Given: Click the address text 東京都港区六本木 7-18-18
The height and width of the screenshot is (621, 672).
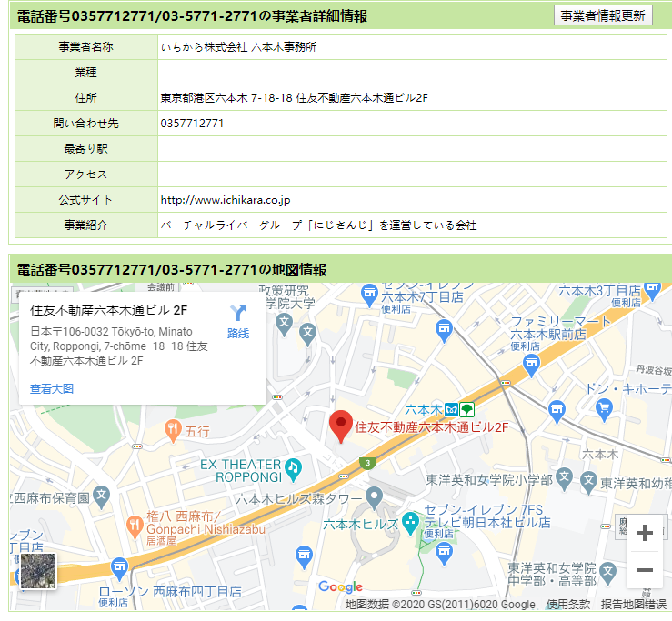Looking at the screenshot, I should pyautogui.click(x=226, y=98).
